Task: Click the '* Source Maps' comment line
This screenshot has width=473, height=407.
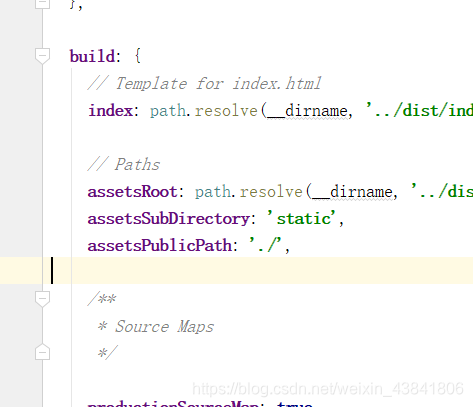Action: click(x=155, y=326)
